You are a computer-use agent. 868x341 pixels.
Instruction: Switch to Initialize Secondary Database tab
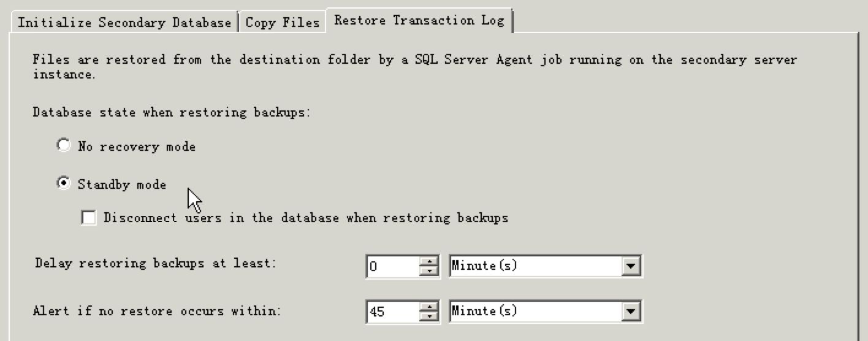coord(124,23)
